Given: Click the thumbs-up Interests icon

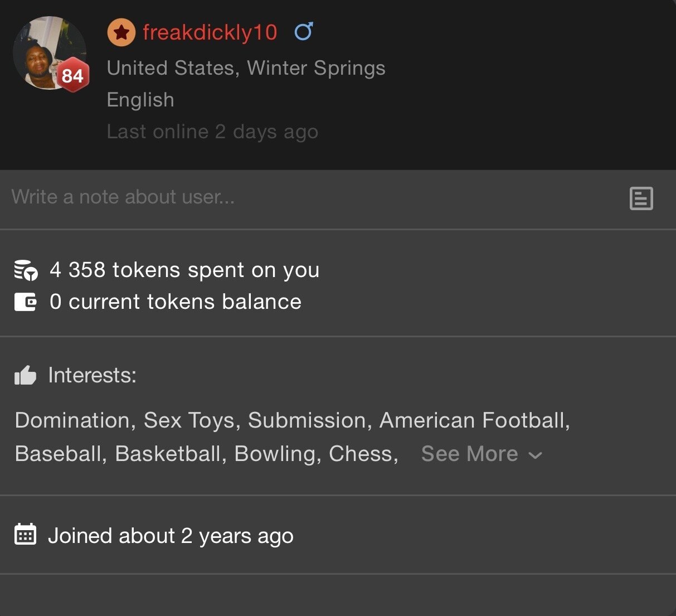Looking at the screenshot, I should 26,376.
